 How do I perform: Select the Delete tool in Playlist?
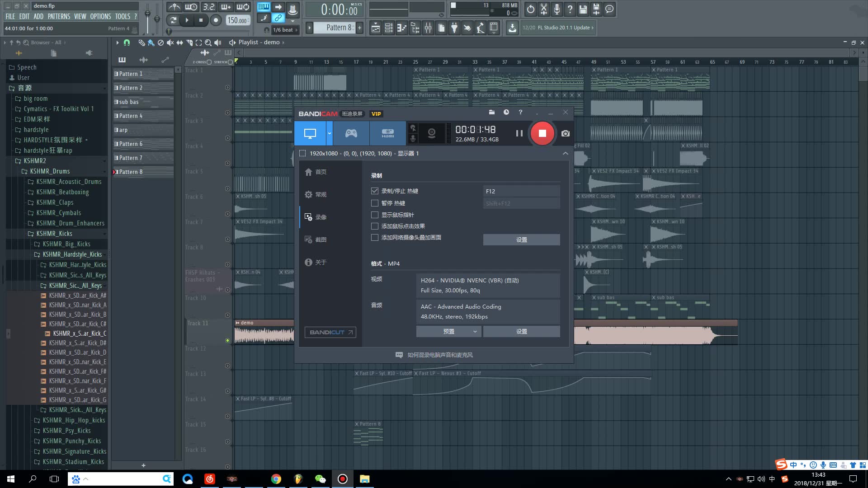[x=160, y=42]
